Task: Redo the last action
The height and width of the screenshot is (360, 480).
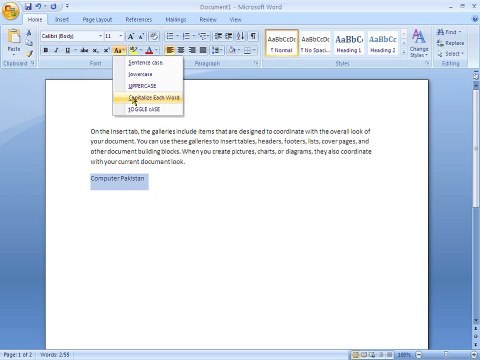Action: coord(53,6)
